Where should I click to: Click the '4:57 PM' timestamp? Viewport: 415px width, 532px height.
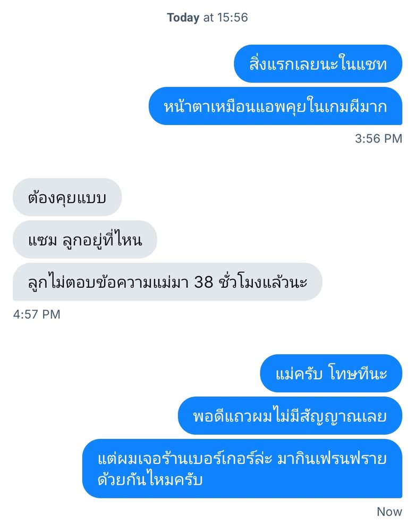click(x=37, y=314)
